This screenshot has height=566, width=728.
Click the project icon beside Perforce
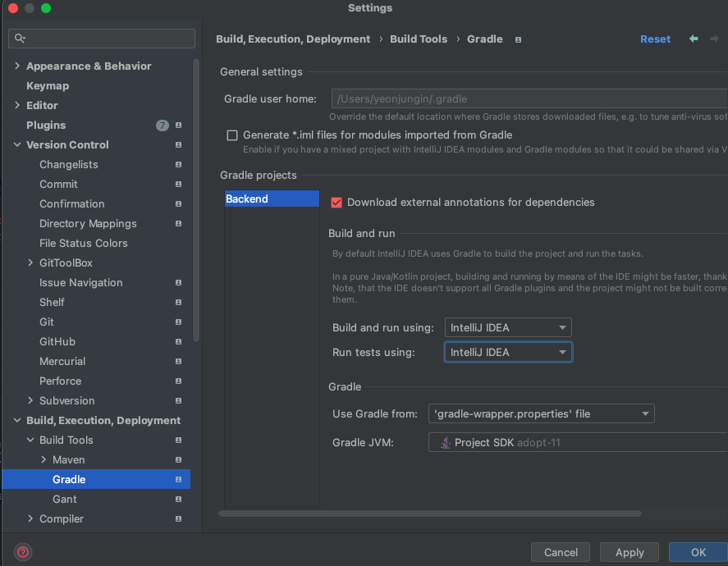(178, 381)
